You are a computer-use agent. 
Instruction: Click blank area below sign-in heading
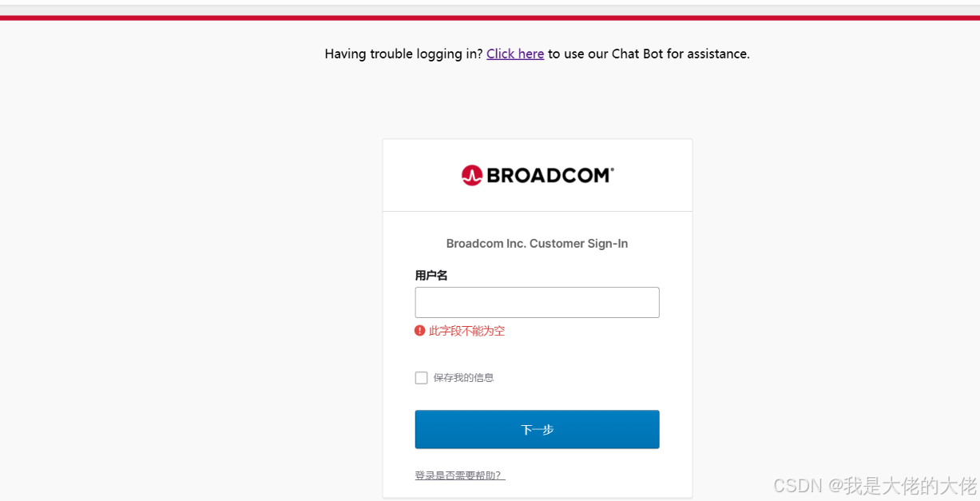(x=537, y=260)
